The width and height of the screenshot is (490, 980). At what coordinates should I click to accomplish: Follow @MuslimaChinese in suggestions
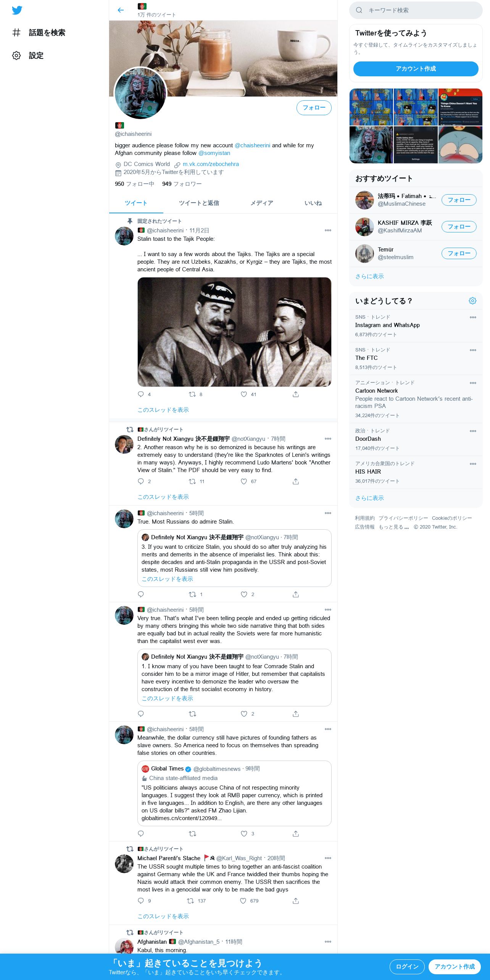[459, 200]
